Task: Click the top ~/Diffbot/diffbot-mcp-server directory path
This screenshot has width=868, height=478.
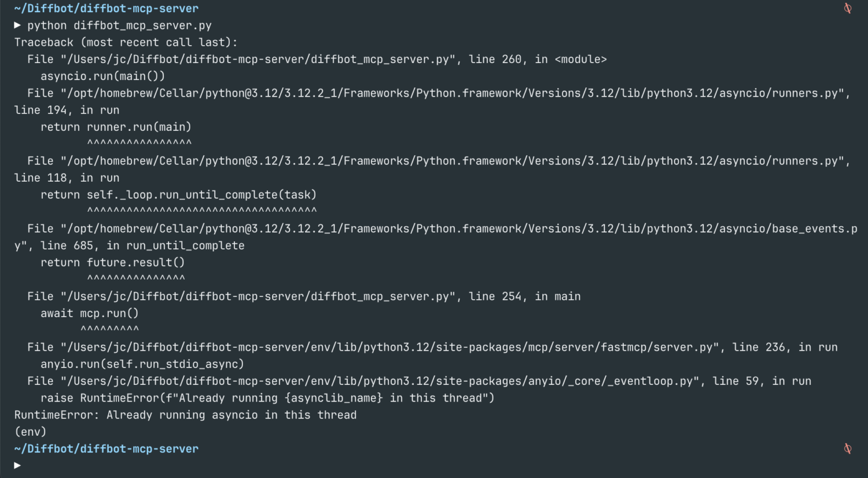Action: [106, 9]
